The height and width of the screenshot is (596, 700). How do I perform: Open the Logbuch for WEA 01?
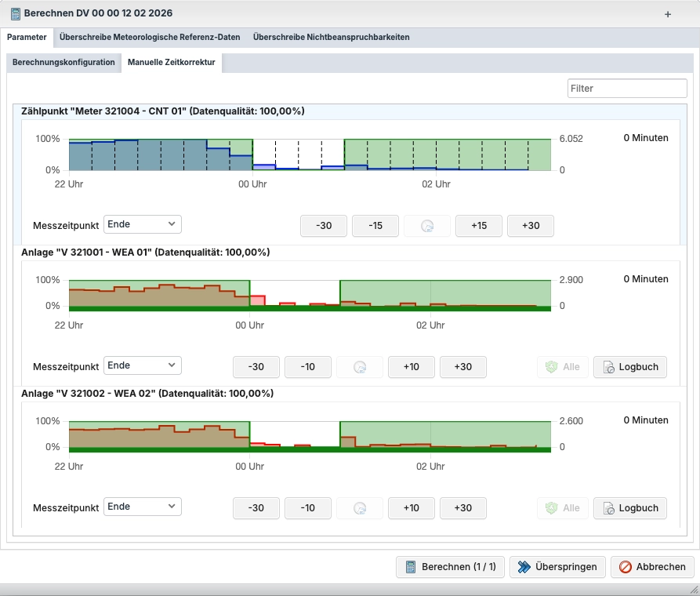[630, 367]
